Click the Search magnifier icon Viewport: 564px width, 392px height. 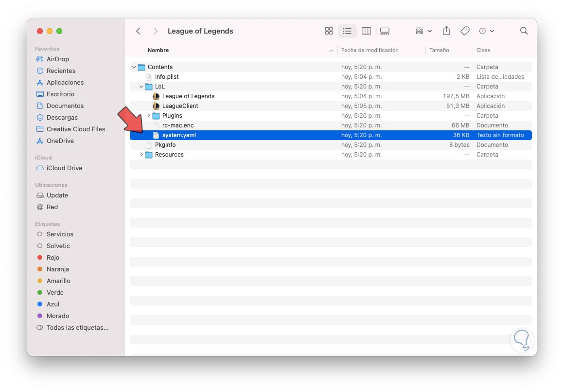click(x=524, y=31)
